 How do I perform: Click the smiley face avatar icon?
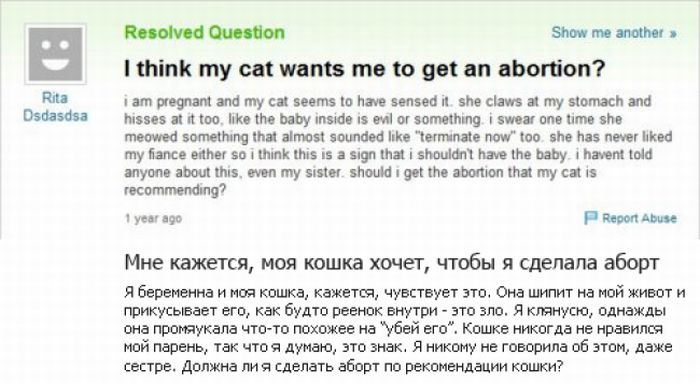(55, 54)
